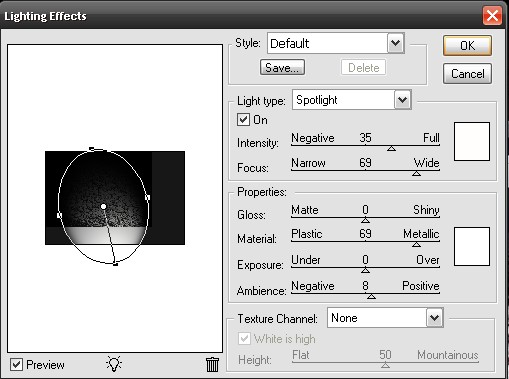Image resolution: width=509 pixels, height=379 pixels.
Task: Click the trash can delete light icon
Action: pyautogui.click(x=212, y=364)
